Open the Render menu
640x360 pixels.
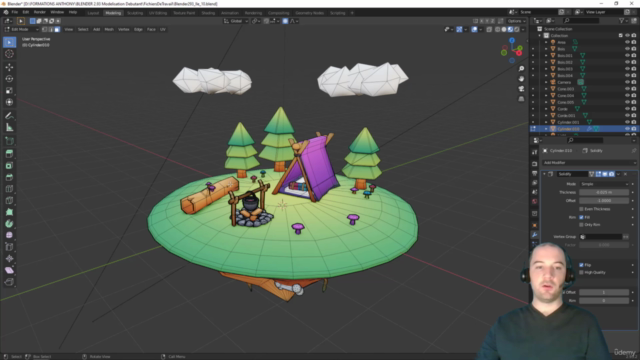[x=40, y=12]
